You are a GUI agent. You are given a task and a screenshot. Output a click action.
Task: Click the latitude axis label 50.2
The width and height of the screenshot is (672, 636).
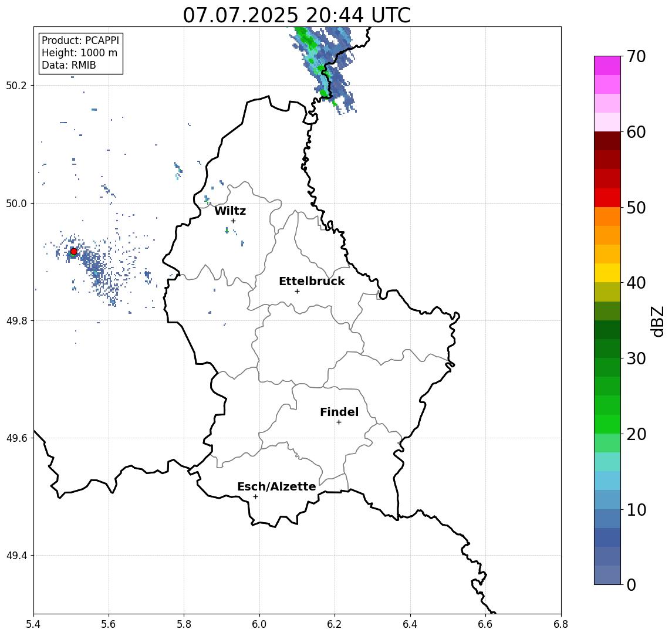click(16, 85)
